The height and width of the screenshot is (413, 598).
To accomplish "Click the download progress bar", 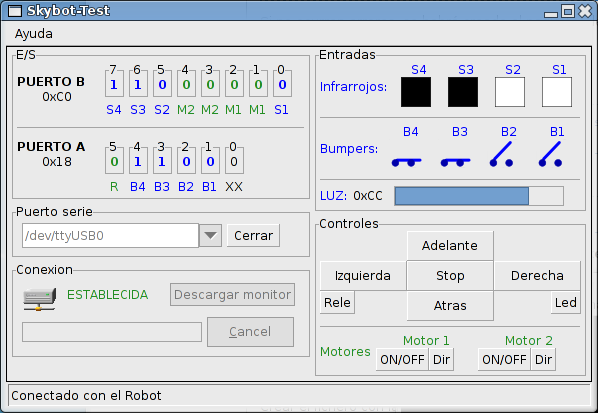I will pos(112,332).
